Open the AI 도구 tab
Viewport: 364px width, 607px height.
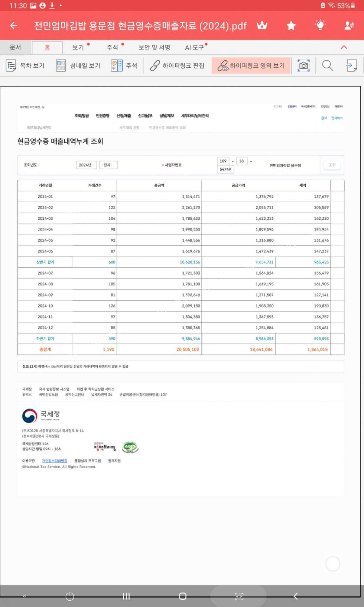click(x=194, y=48)
